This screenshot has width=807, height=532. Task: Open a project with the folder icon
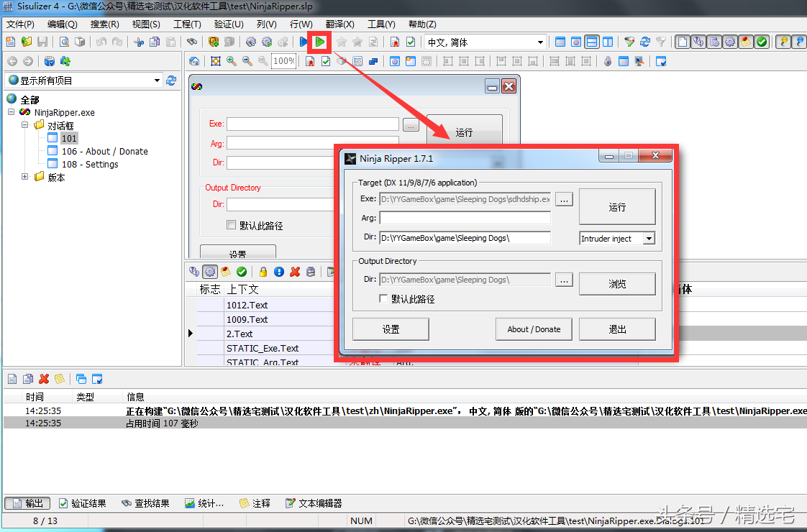tap(27, 42)
